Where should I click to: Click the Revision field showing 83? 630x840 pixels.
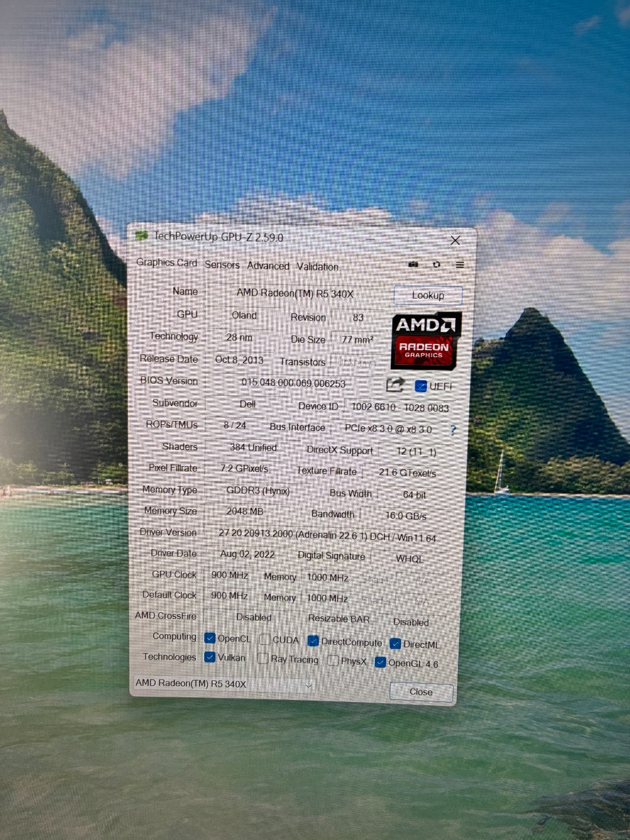tap(358, 318)
